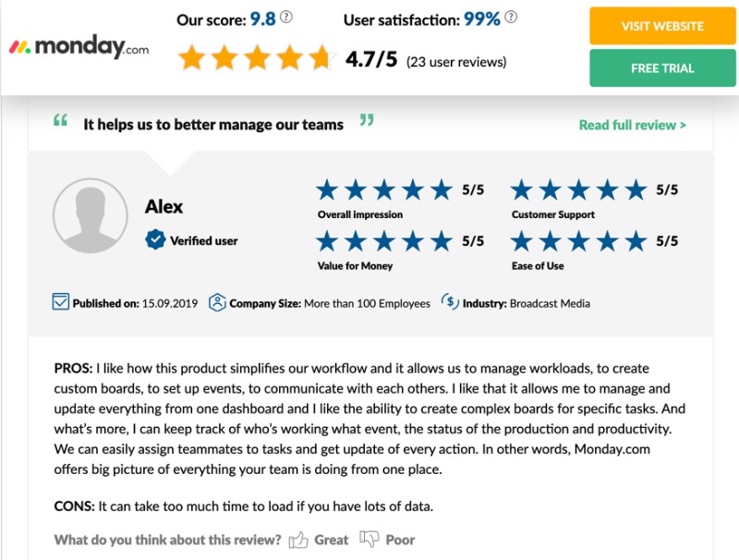Click the User satisfaction info question icon
739x560 pixels.
pyautogui.click(x=511, y=18)
